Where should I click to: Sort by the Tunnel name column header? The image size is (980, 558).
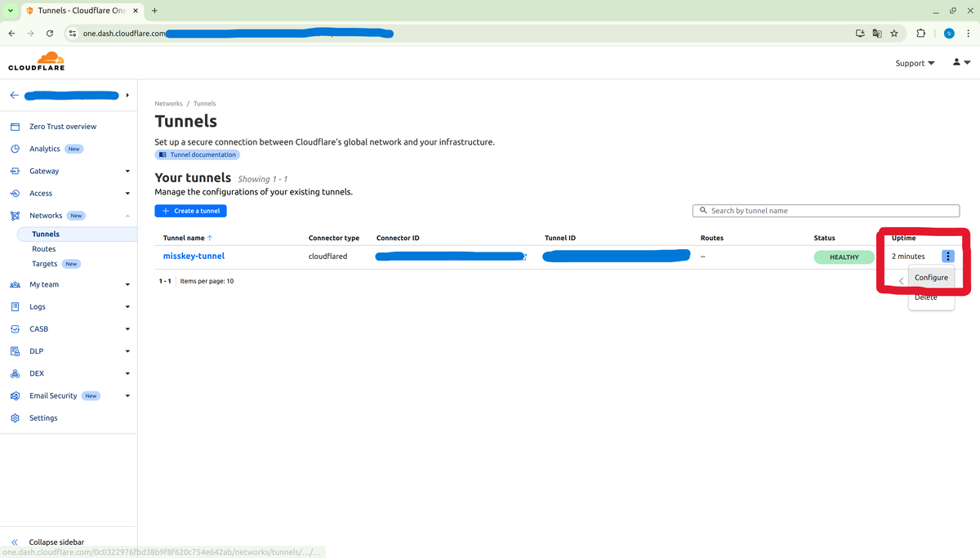[187, 238]
